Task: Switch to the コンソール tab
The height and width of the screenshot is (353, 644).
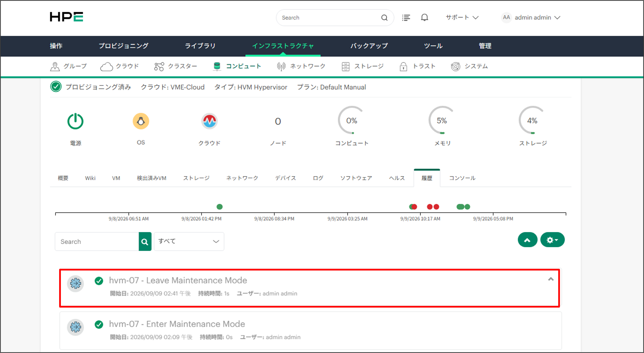Action: pos(462,178)
